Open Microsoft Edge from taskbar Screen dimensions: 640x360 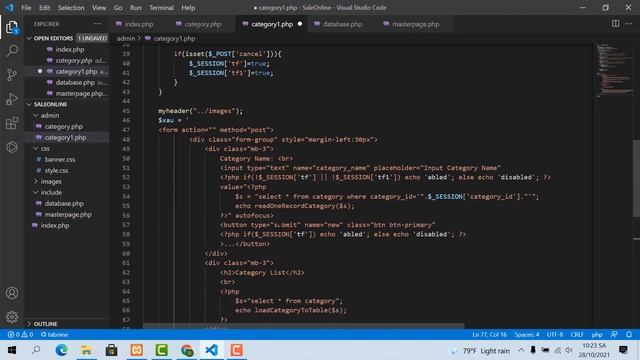pyautogui.click(x=61, y=350)
